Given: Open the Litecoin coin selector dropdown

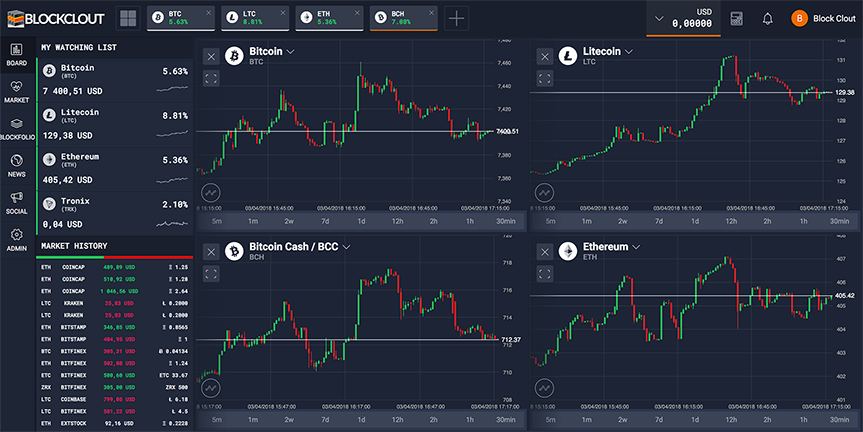Looking at the screenshot, I should [629, 52].
